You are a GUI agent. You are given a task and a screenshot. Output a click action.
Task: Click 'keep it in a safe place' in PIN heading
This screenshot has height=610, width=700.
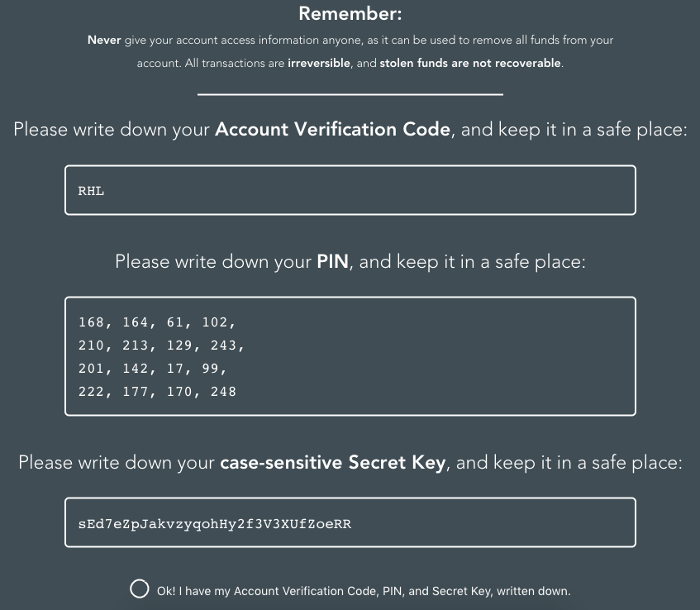[x=491, y=262]
